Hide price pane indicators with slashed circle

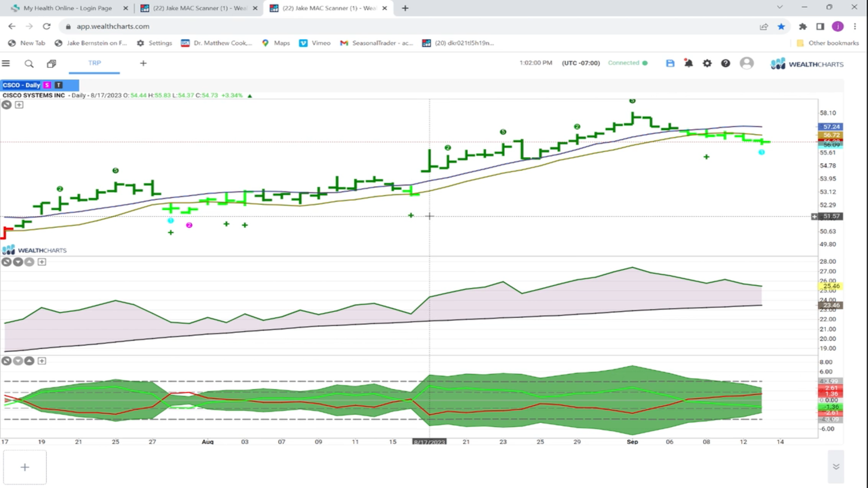pyautogui.click(x=6, y=105)
